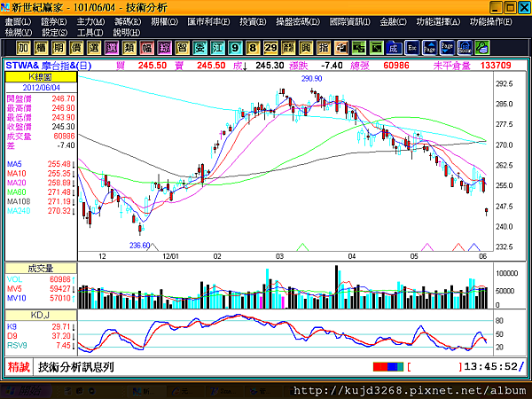The image size is (532, 399).
Task: Click the yellow K線圖 panel header
Action: click(x=41, y=77)
